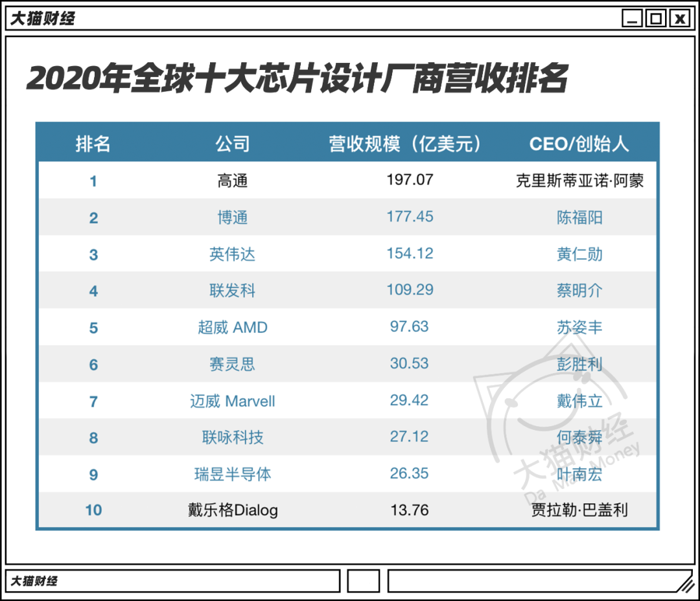Image resolution: width=700 pixels, height=601 pixels.
Task: Click rank number 6
Action: [x=93, y=365]
